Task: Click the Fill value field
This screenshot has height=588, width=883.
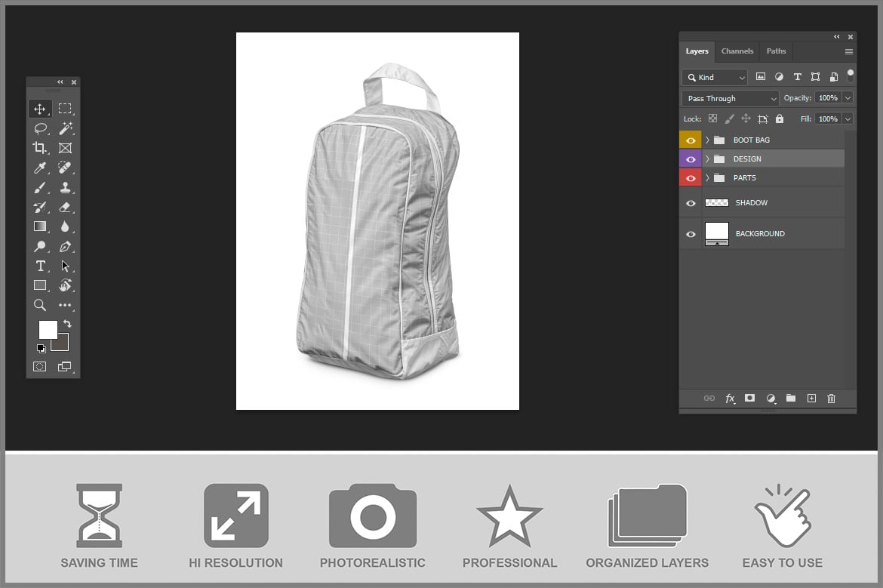Action: [829, 119]
